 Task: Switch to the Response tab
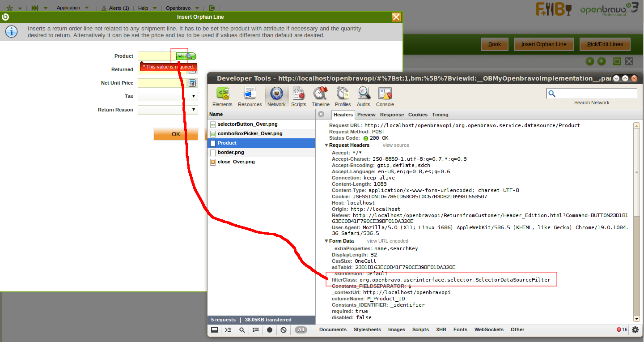pos(392,115)
